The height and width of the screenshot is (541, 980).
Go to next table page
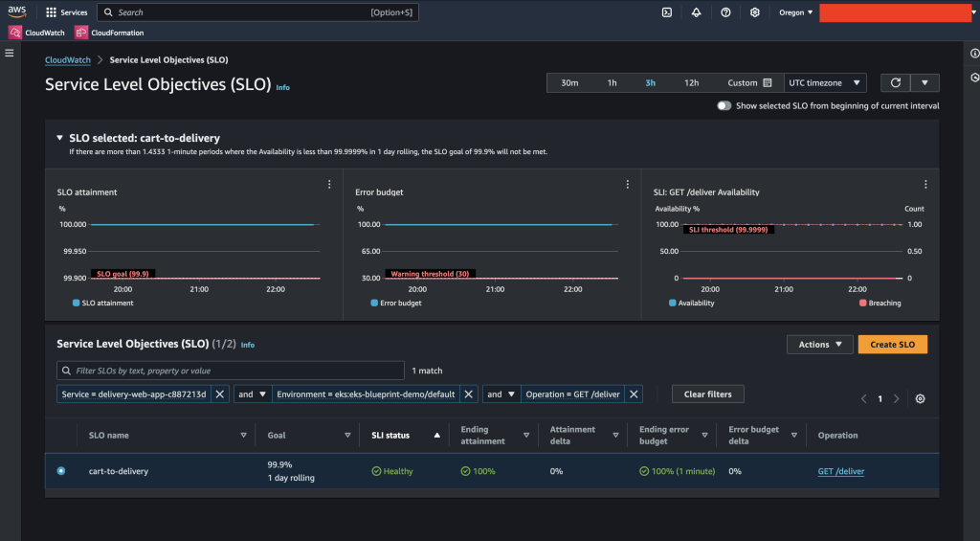(x=896, y=399)
